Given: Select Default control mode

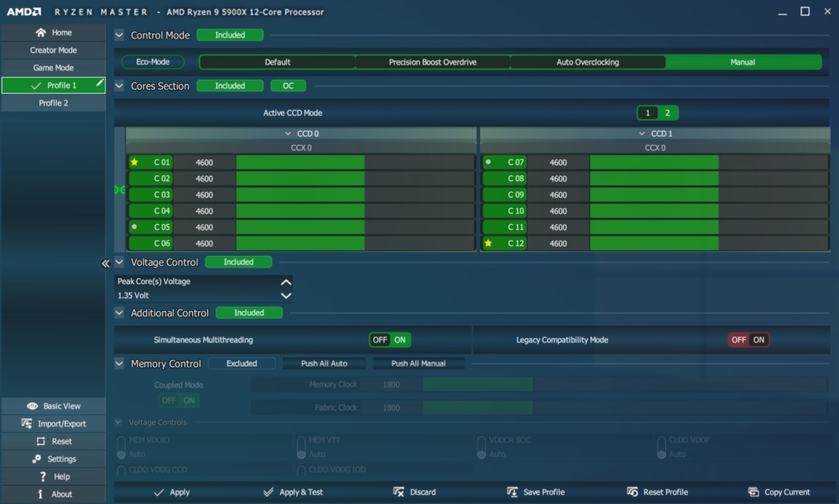Looking at the screenshot, I should [x=277, y=62].
